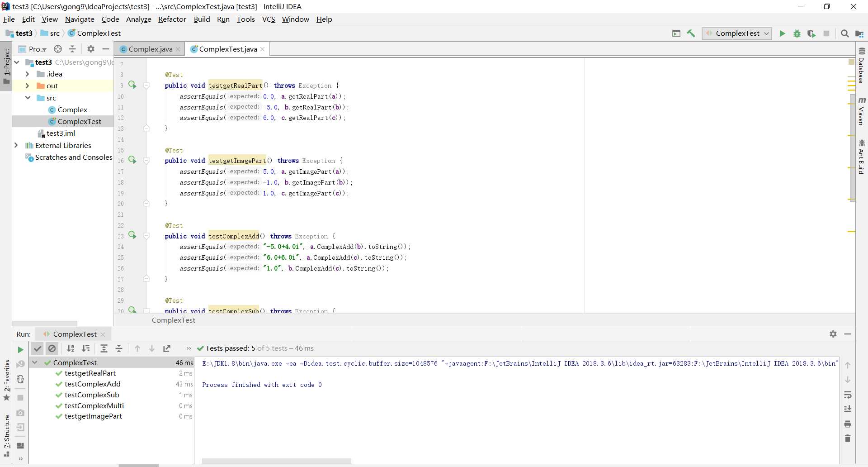The height and width of the screenshot is (467, 868).
Task: Click the console horizontal scrollbar
Action: [x=277, y=461]
